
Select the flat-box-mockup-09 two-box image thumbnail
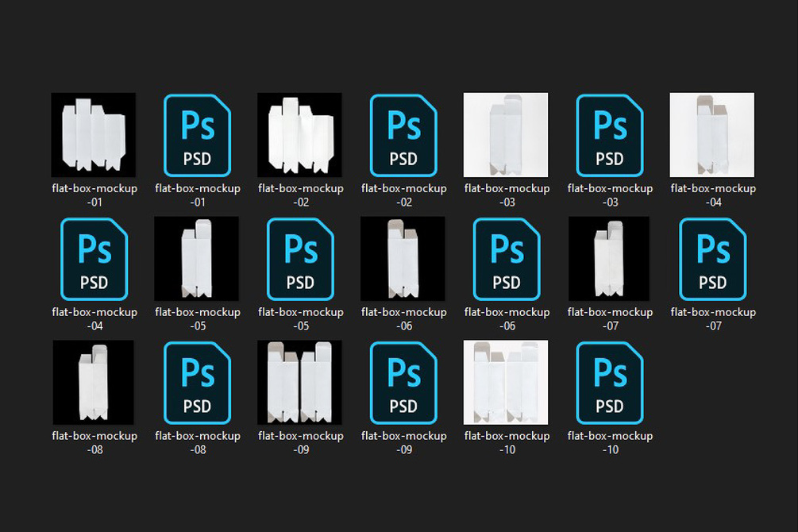tap(300, 383)
